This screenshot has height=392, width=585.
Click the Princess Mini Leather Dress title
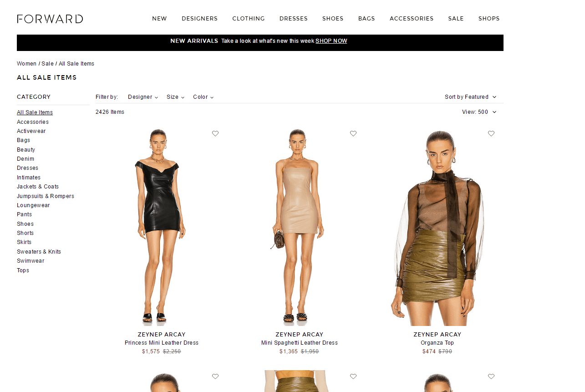tap(162, 343)
